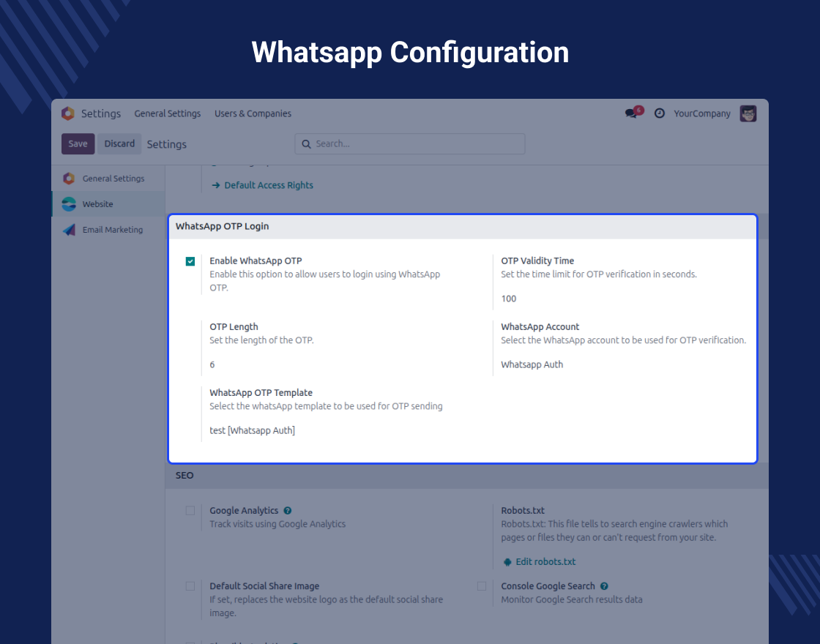Image resolution: width=820 pixels, height=644 pixels.
Task: Click the Google Analytics help question icon
Action: (288, 511)
